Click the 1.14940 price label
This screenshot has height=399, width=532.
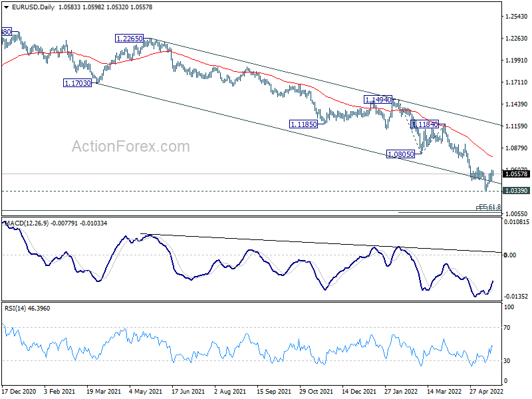[378, 100]
